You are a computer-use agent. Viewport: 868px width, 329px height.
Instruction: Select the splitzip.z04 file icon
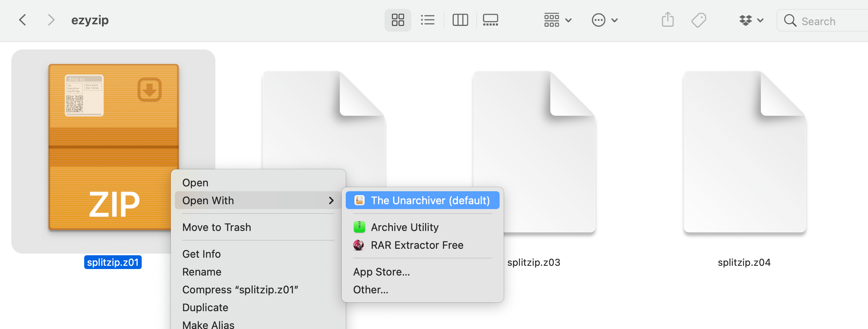745,152
